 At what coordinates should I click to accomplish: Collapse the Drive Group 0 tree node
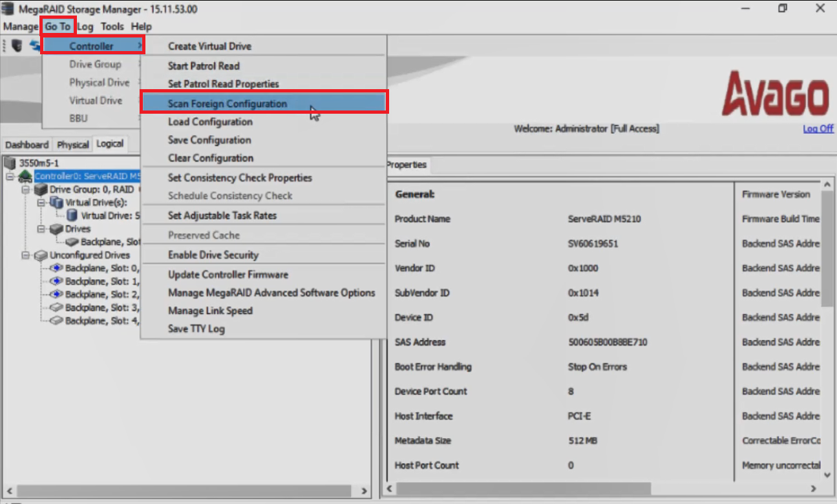coord(26,190)
